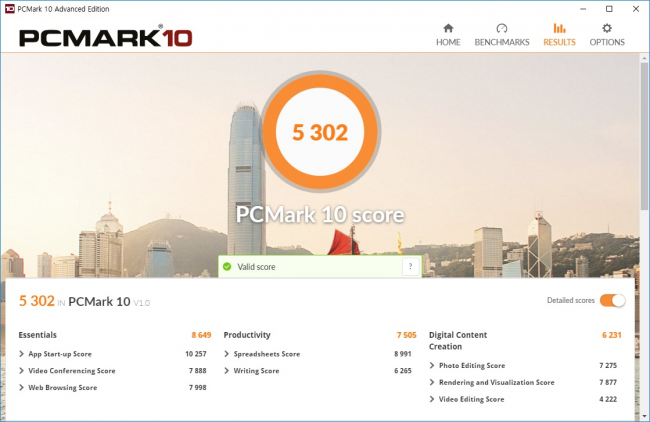Expand Writing Score details
This screenshot has width=650, height=422.
[227, 371]
